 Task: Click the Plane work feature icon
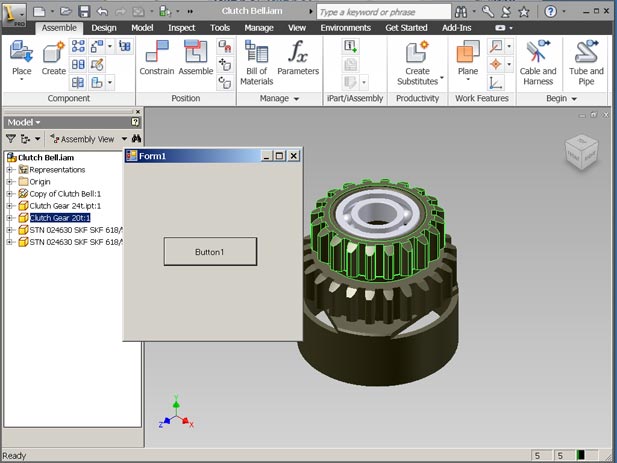(x=468, y=57)
